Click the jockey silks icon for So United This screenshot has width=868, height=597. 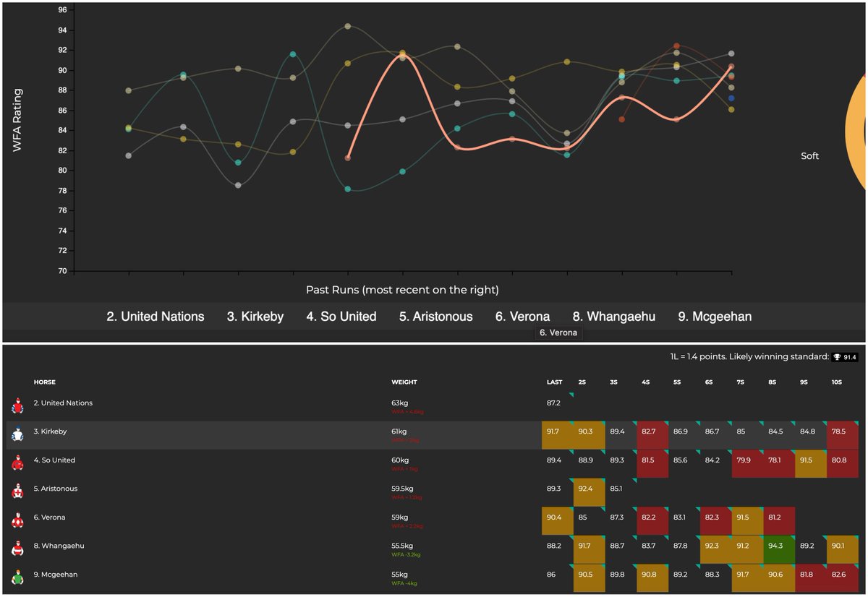[18, 464]
